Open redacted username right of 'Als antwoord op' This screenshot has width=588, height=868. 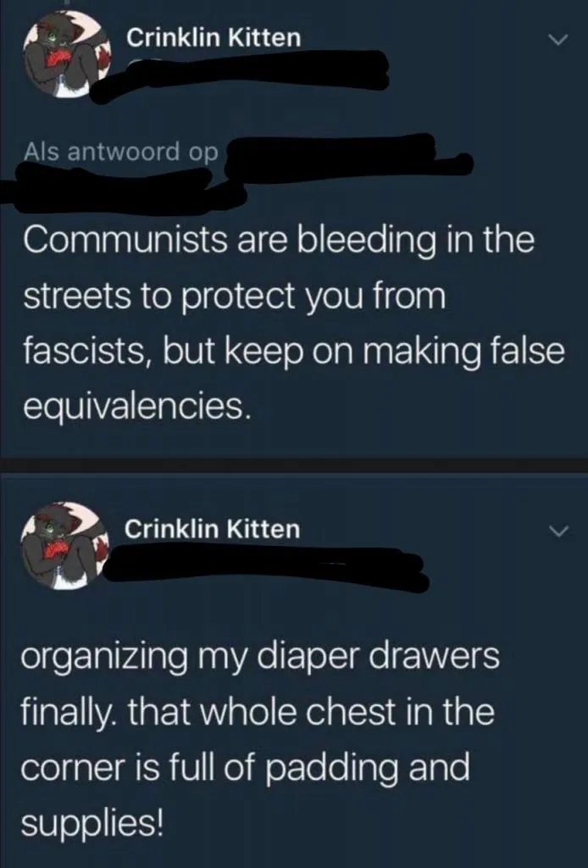[348, 155]
